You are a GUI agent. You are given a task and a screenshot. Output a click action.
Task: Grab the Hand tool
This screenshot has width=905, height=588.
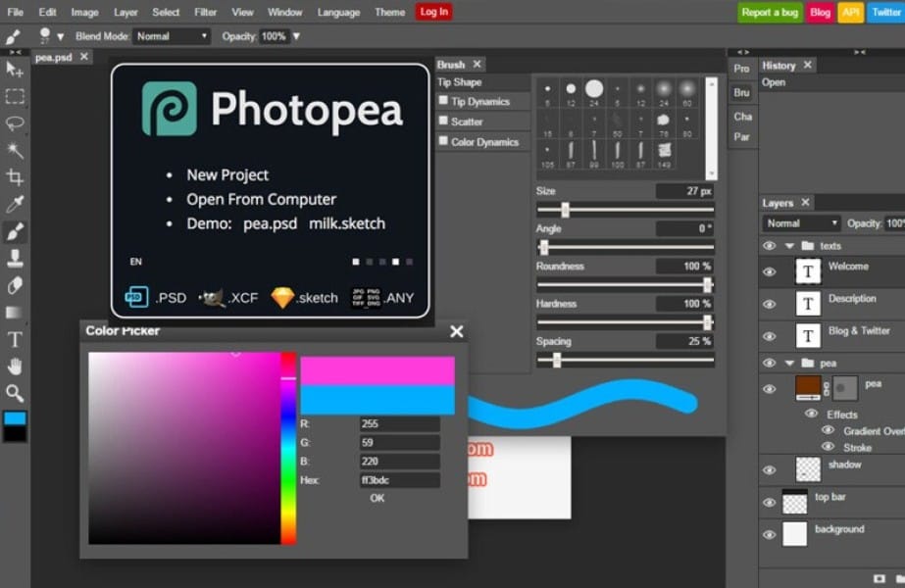13,366
